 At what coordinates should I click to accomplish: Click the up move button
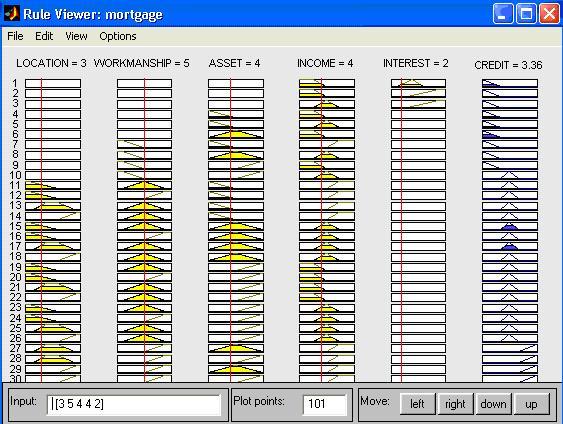(x=531, y=404)
